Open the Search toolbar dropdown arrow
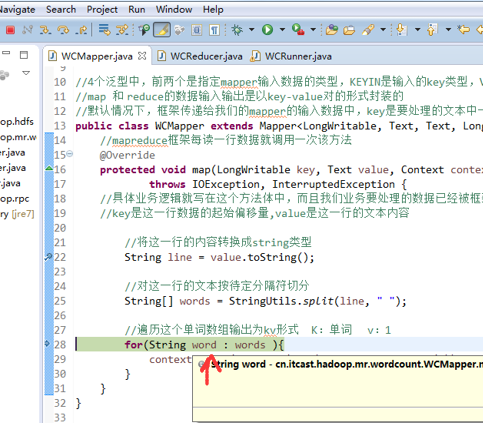483x423 pixels. 383,30
